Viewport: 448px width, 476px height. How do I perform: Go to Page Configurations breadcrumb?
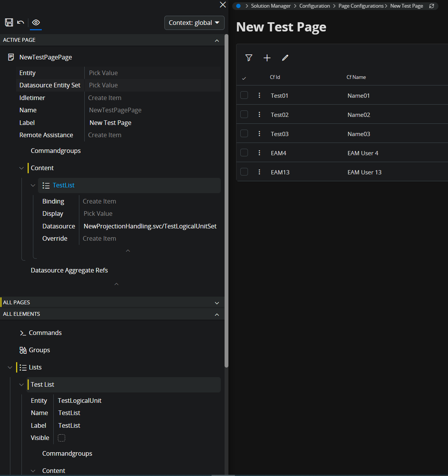(x=361, y=6)
